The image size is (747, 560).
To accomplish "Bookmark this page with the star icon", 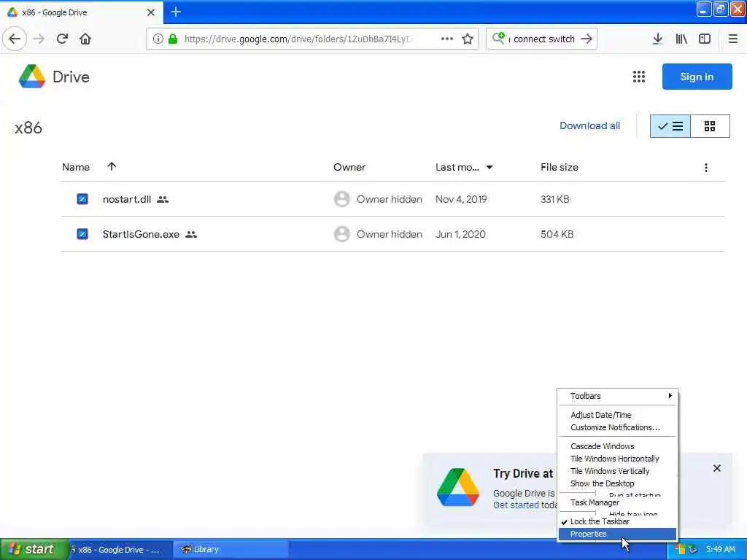I will 468,39.
